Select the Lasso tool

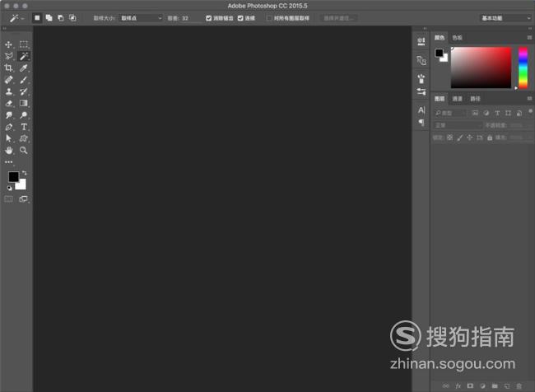pos(8,56)
